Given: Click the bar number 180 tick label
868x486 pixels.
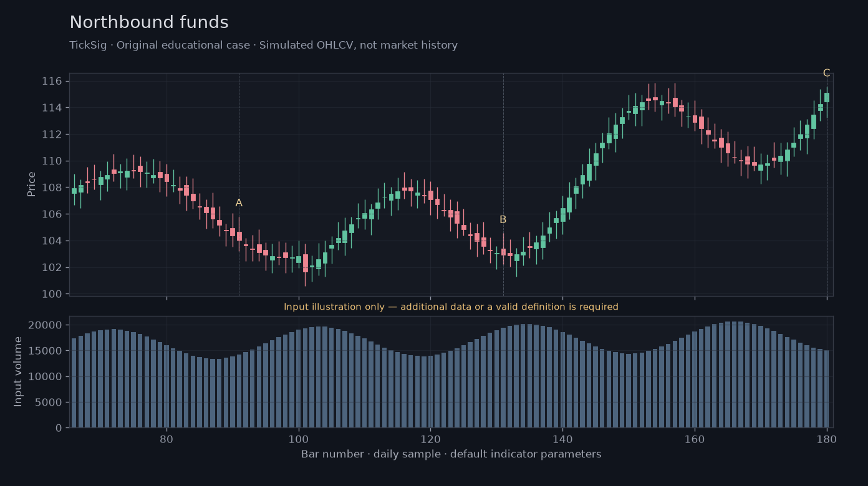Looking at the screenshot, I should pos(827,438).
